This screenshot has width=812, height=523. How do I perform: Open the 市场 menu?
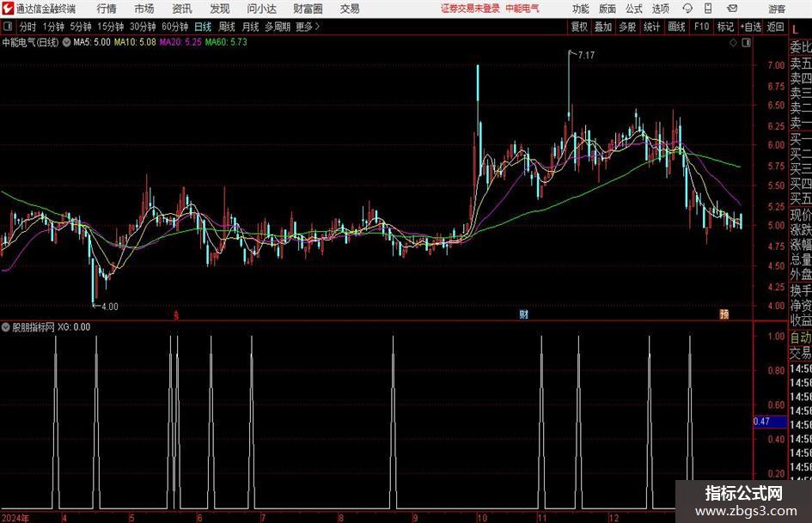144,9
